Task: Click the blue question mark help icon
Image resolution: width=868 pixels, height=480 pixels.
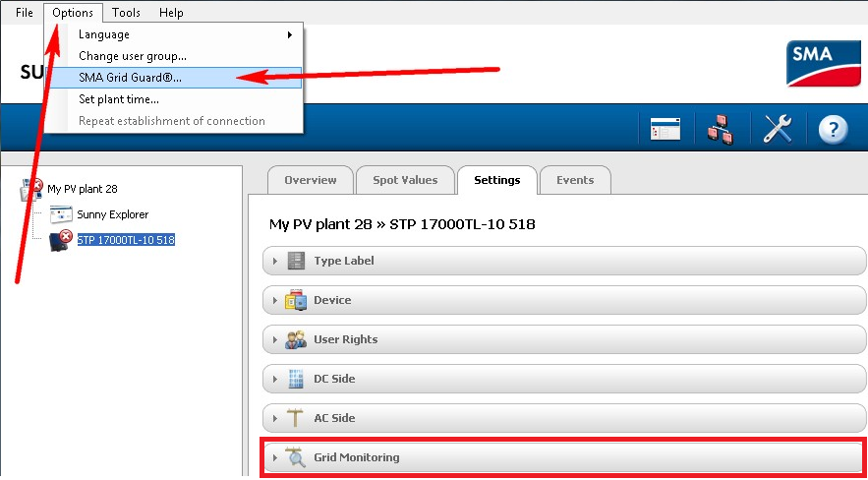Action: 834,130
